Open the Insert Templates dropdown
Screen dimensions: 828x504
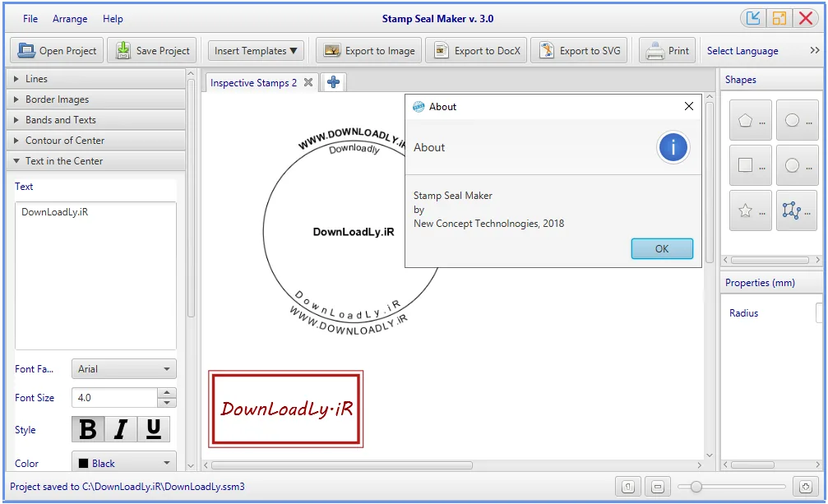pos(256,51)
